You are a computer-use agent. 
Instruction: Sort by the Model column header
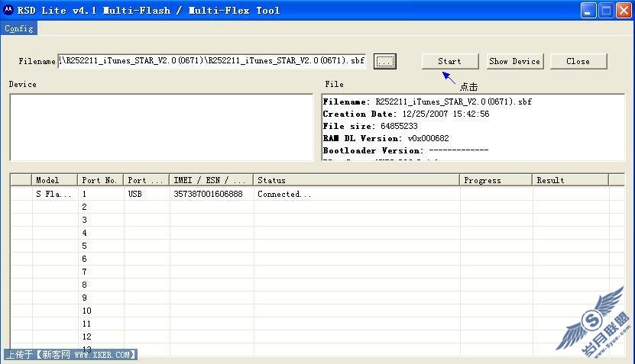[54, 180]
